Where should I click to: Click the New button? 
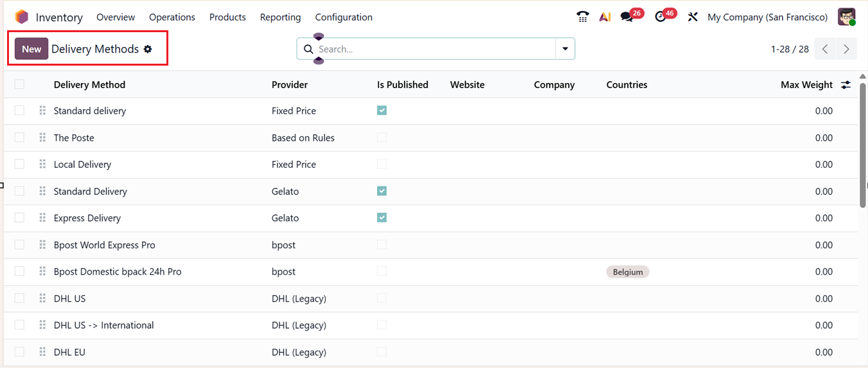(x=31, y=49)
